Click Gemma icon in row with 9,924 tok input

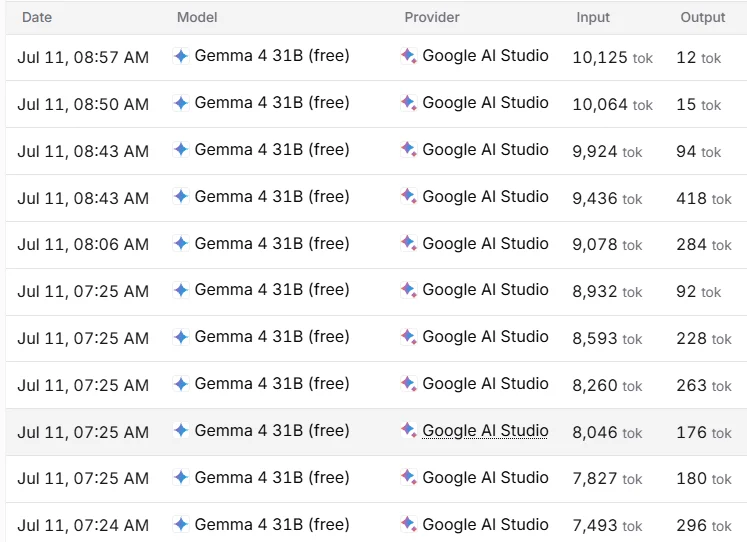point(181,150)
